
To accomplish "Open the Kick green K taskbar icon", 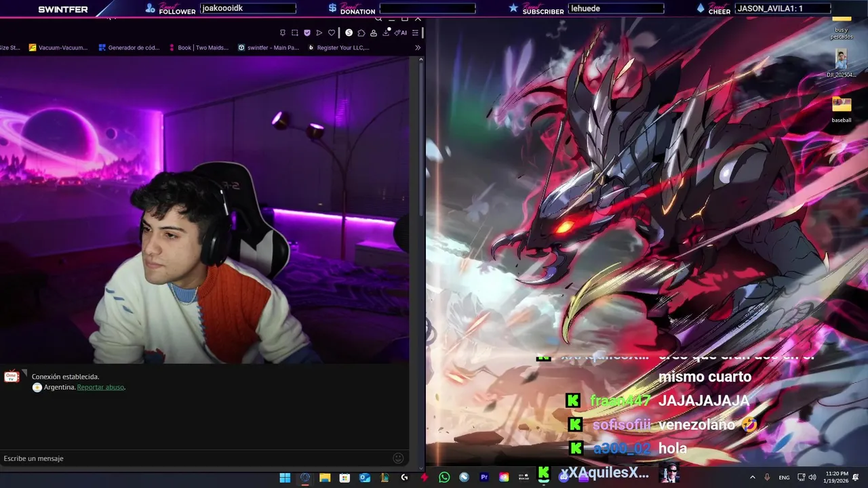I will (x=544, y=474).
